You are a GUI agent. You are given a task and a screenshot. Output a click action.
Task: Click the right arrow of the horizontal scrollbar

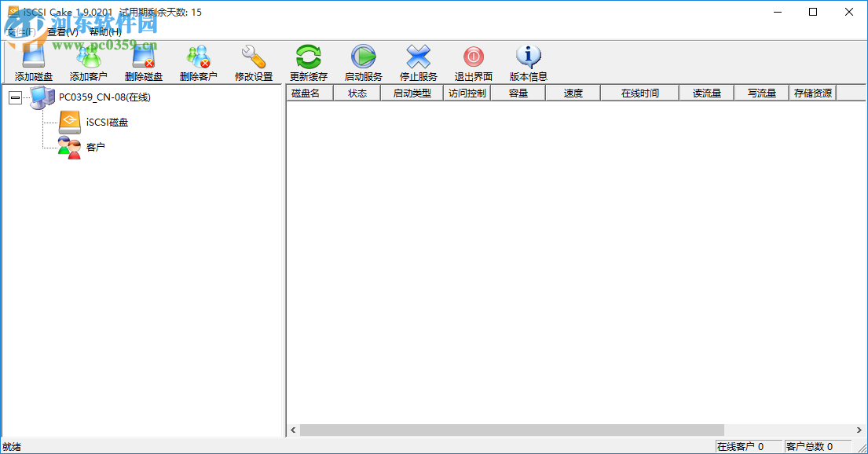point(858,430)
